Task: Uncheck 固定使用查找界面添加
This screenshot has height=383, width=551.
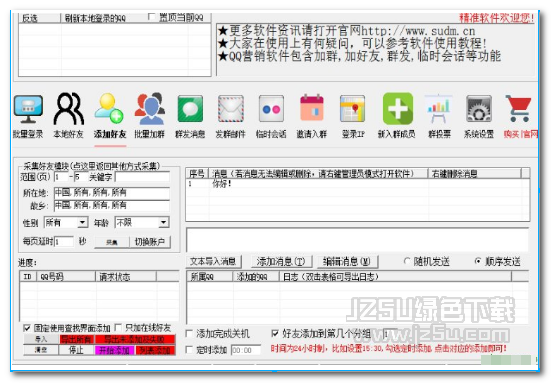Action: 27,328
